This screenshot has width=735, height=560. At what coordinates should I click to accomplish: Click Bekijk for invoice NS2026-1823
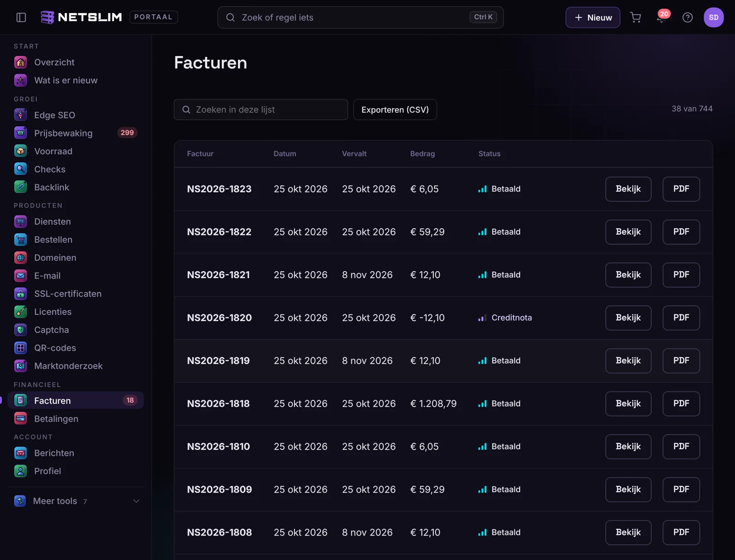[x=628, y=189]
